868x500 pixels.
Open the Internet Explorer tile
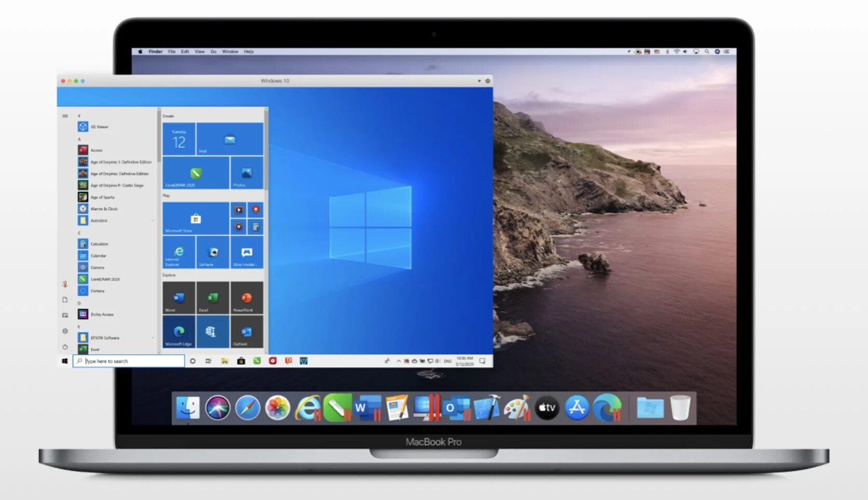[x=179, y=252]
